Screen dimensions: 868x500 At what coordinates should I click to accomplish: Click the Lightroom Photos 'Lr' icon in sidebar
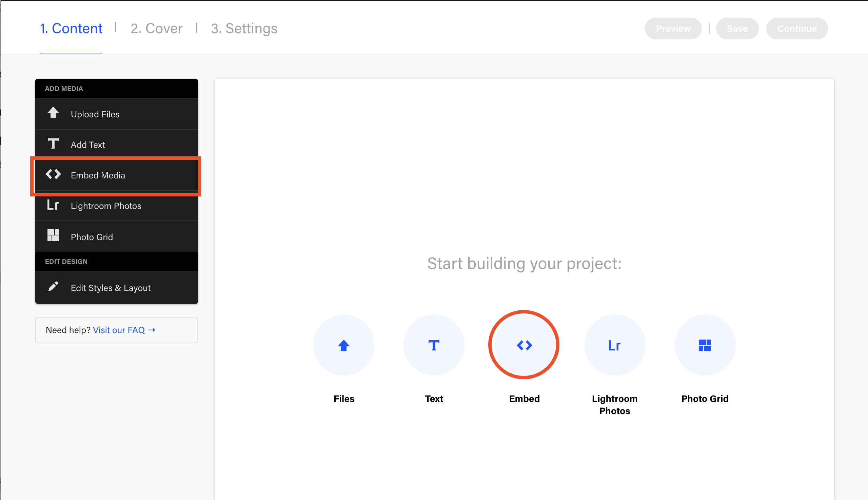[54, 205]
